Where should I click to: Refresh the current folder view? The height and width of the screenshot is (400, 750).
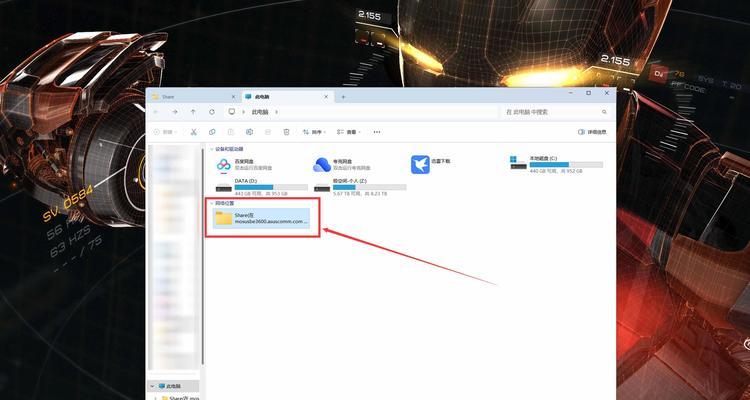(212, 111)
